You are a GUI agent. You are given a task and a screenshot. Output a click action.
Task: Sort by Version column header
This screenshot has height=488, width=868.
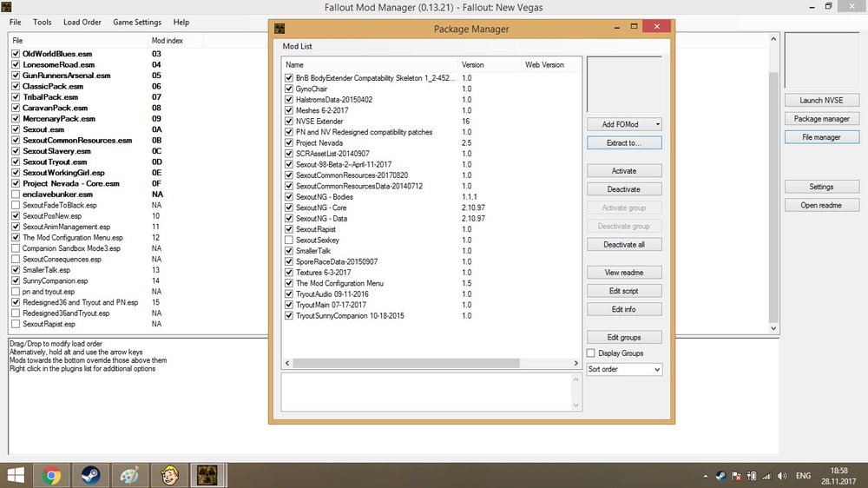pos(490,65)
